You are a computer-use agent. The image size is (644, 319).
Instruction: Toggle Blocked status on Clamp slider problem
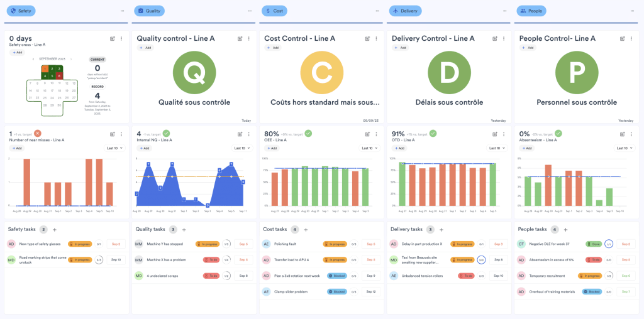point(336,291)
